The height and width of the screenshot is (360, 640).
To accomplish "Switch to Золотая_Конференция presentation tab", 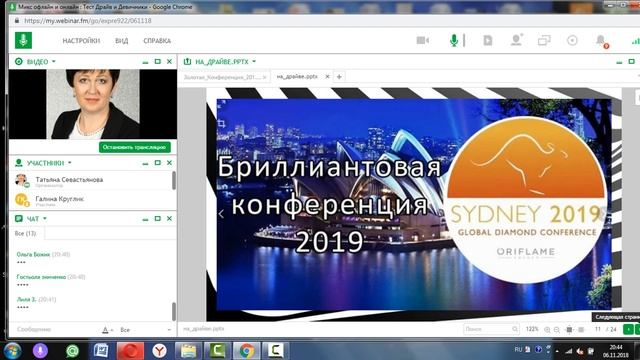I will click(x=223, y=77).
